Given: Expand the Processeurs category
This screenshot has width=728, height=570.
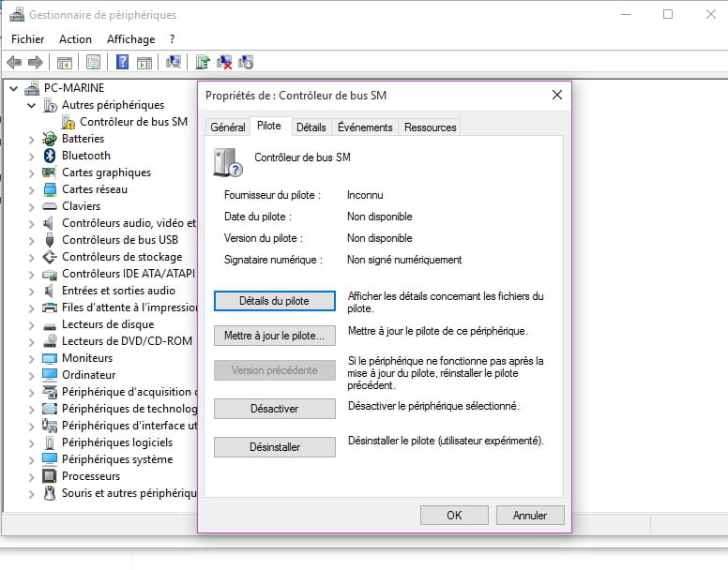Looking at the screenshot, I should pos(32,476).
